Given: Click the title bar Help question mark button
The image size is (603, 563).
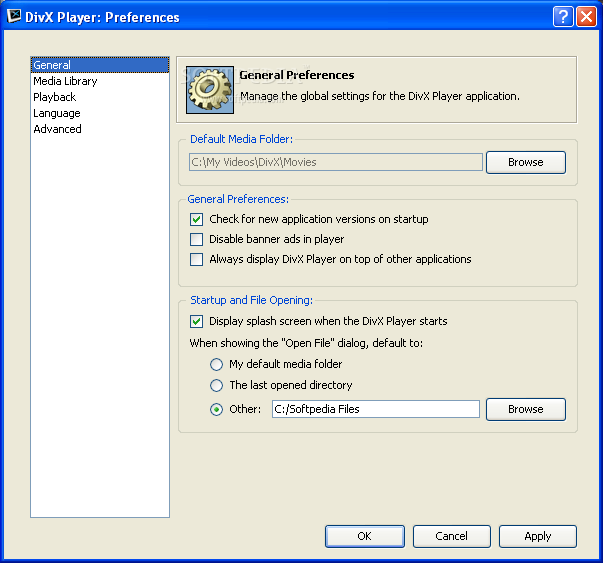Looking at the screenshot, I should coord(563,17).
